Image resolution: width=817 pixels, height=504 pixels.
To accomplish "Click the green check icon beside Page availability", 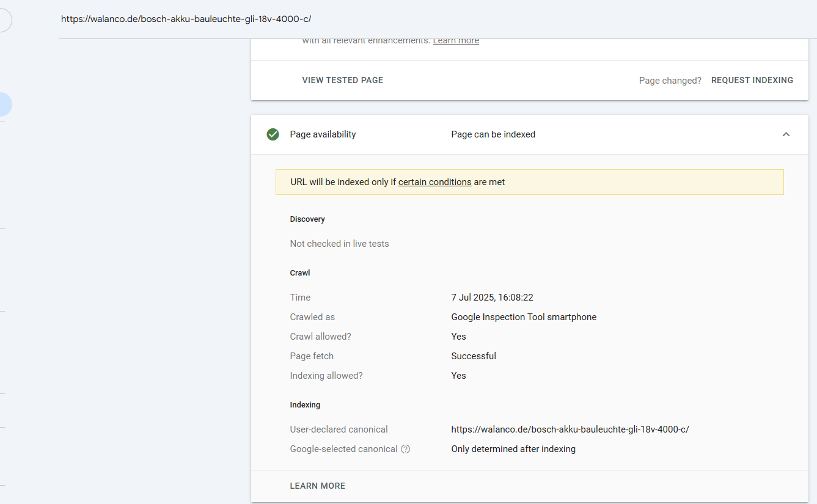I will pos(273,134).
